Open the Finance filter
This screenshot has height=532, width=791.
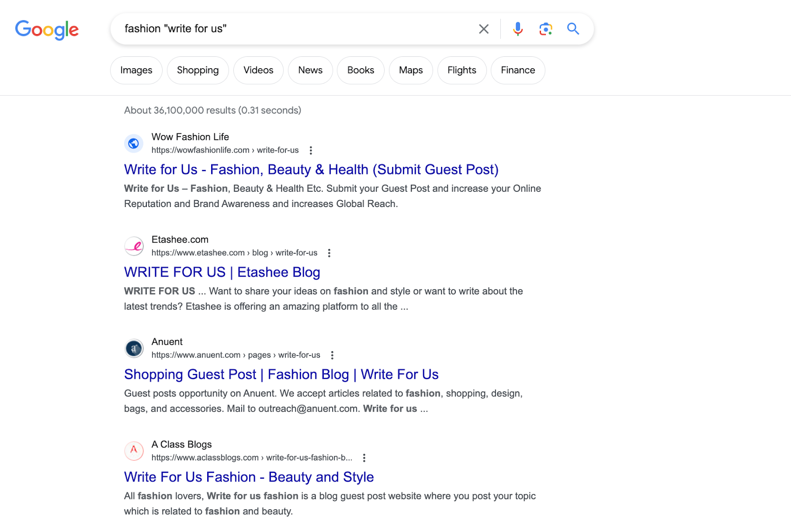pyautogui.click(x=518, y=70)
